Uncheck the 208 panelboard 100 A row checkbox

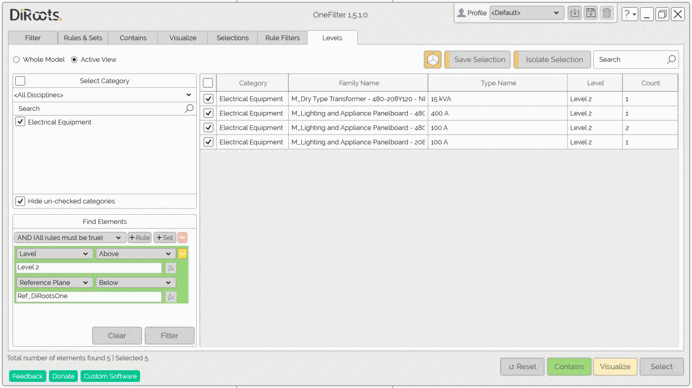208,142
